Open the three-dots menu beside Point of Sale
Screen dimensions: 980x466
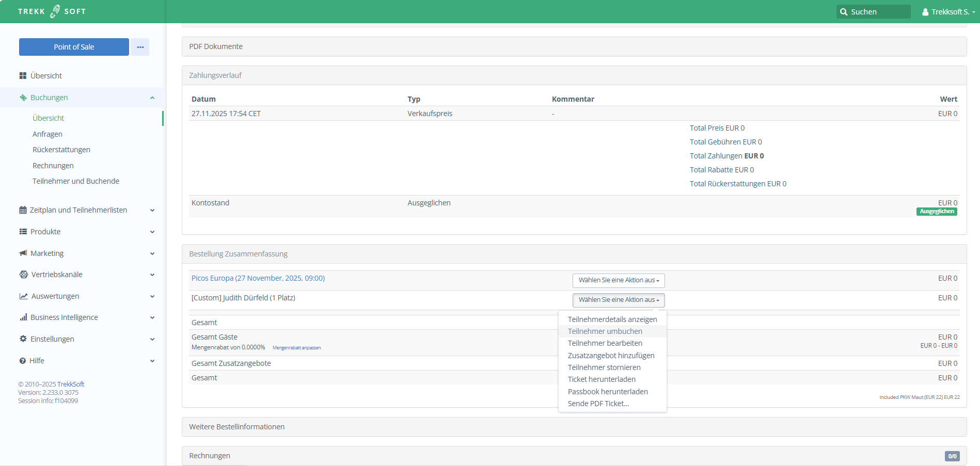[x=140, y=47]
